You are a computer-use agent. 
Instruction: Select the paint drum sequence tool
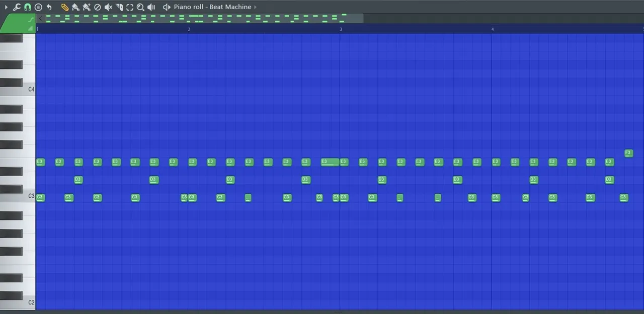[x=87, y=7]
